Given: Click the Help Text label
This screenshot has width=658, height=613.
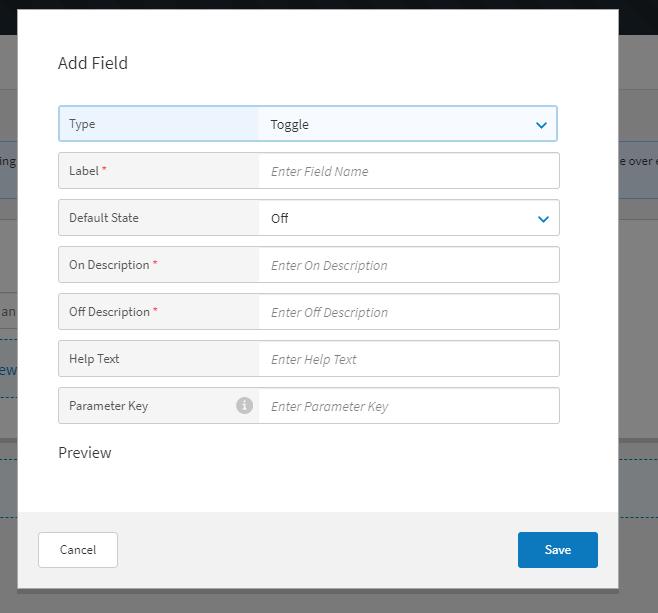Looking at the screenshot, I should (94, 359).
